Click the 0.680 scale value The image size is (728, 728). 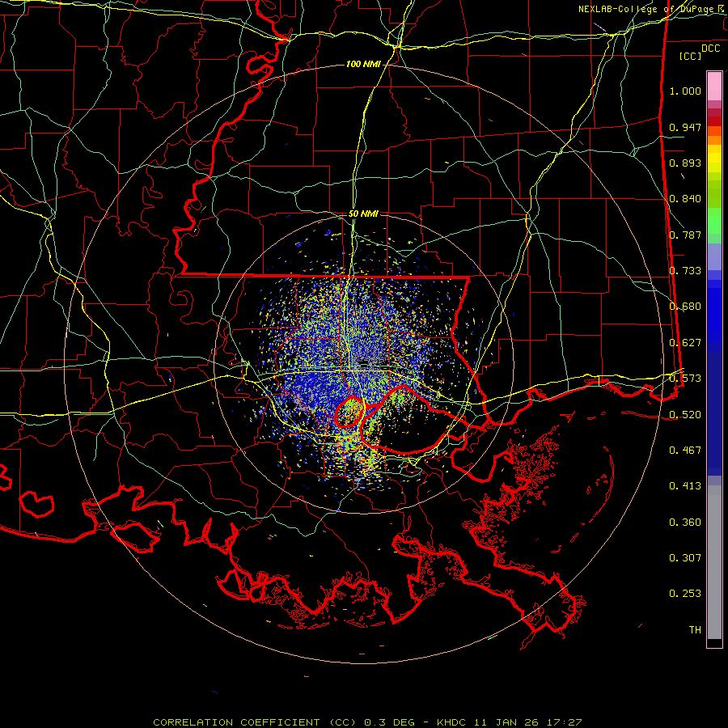coord(685,307)
